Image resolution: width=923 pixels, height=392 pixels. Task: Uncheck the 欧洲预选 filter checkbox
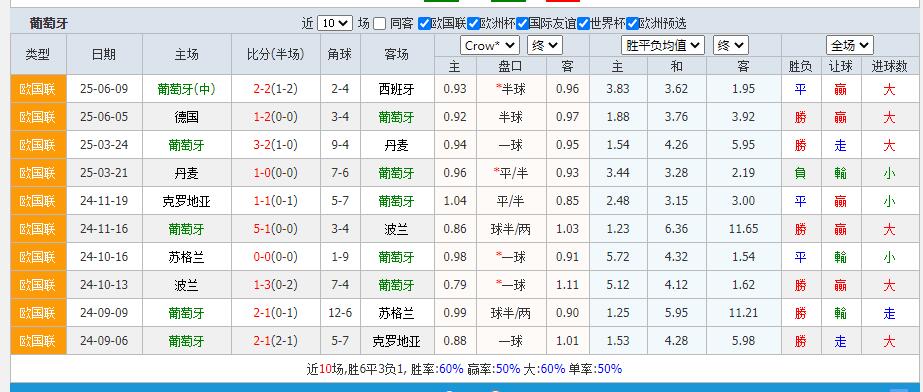[x=632, y=24]
